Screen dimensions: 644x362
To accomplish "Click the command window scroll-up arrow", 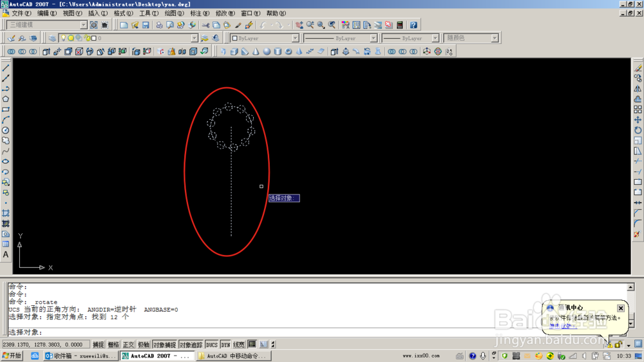I will pos(631,287).
